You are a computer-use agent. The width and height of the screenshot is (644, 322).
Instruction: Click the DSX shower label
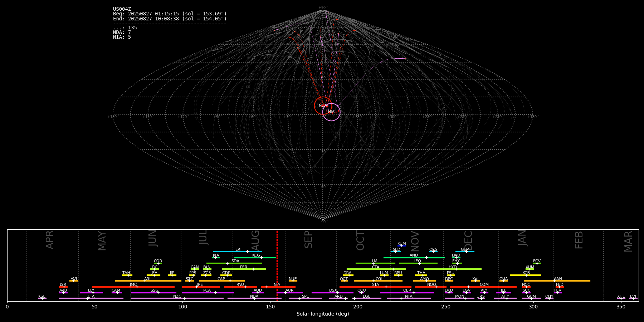[x=333, y=291]
